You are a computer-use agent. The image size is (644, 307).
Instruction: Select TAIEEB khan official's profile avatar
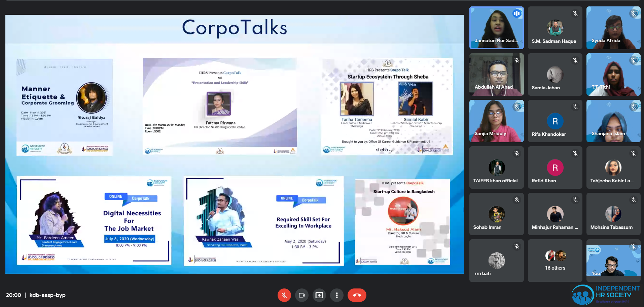click(497, 167)
